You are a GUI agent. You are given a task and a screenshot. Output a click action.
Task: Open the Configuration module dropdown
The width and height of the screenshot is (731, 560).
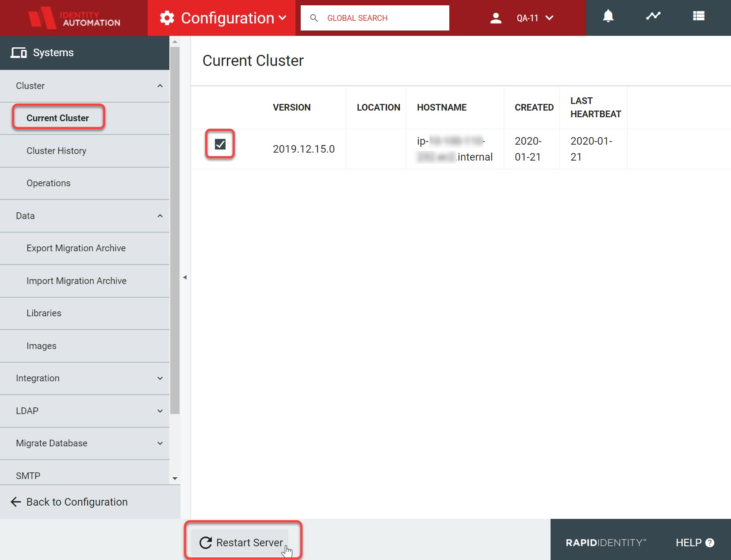point(221,18)
